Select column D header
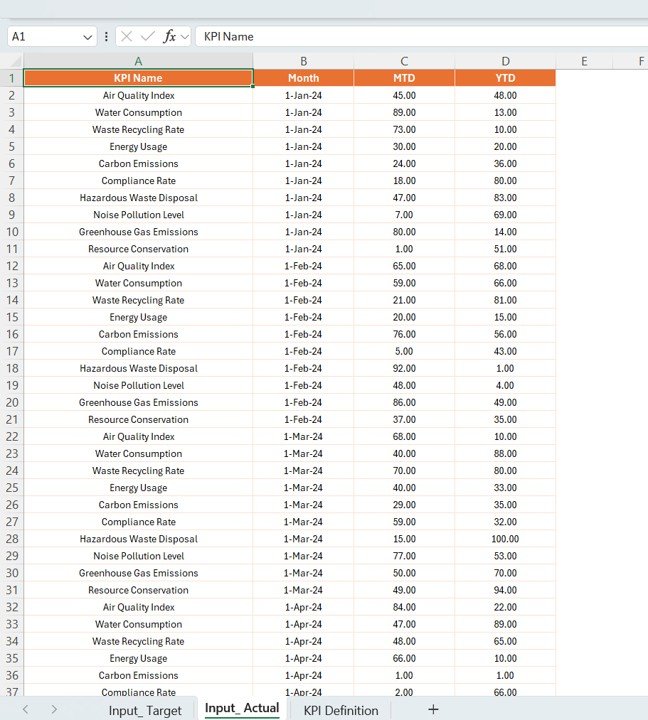Viewport: 648px width, 720px height. pyautogui.click(x=505, y=61)
